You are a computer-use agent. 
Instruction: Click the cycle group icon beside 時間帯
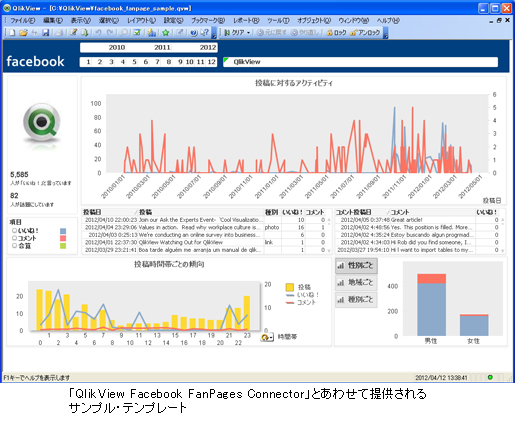[x=267, y=337]
